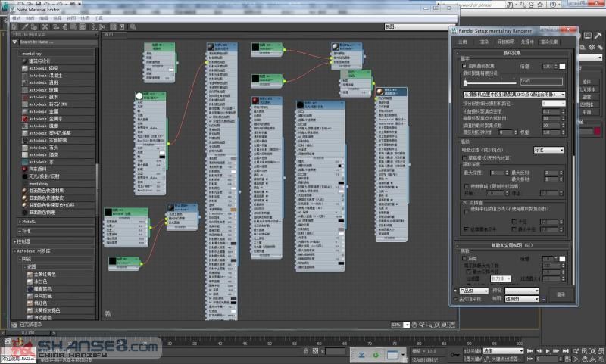Collapse the mental ray material group

20,54
